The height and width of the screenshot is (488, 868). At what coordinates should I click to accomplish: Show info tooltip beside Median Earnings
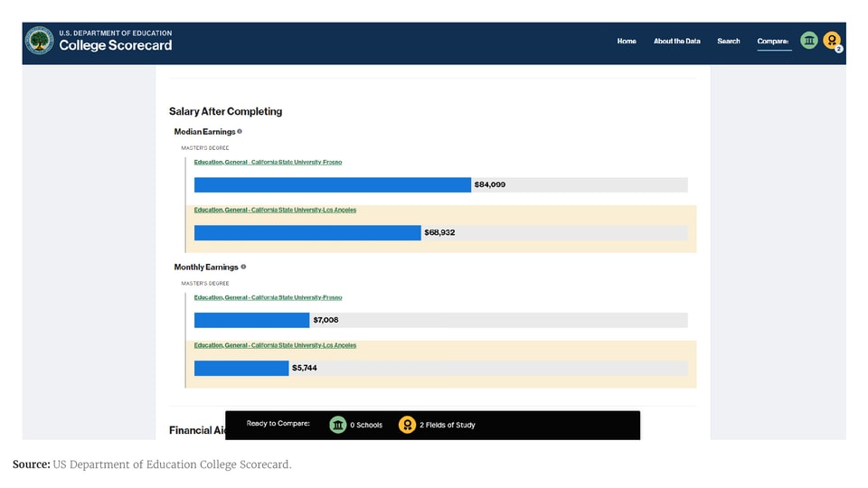click(240, 132)
